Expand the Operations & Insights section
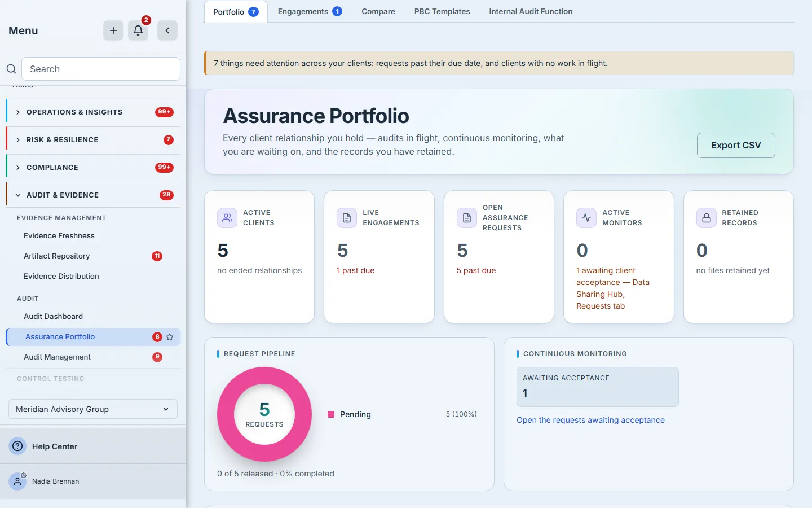Screen dimensions: 812x508 pos(93,112)
